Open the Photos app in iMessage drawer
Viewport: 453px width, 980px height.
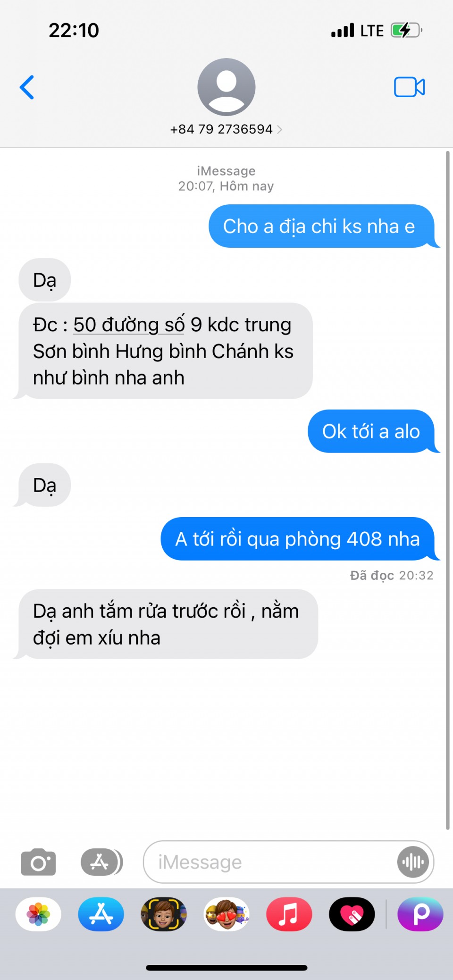point(38,914)
